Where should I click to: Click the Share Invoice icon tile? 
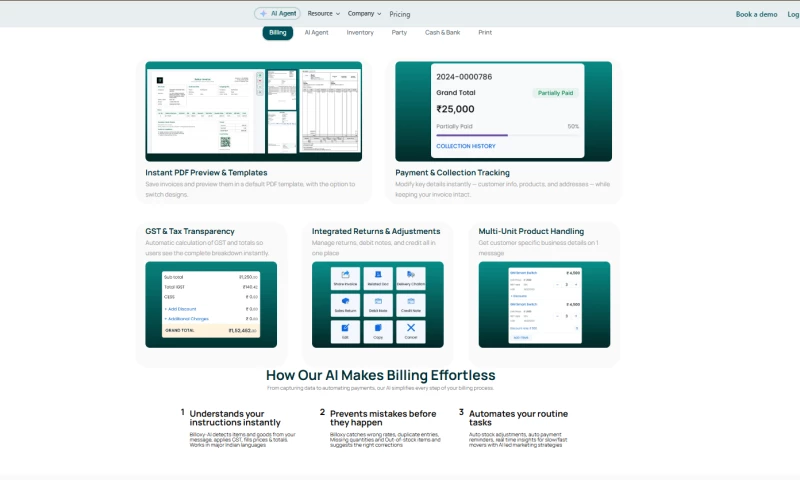[x=345, y=277]
